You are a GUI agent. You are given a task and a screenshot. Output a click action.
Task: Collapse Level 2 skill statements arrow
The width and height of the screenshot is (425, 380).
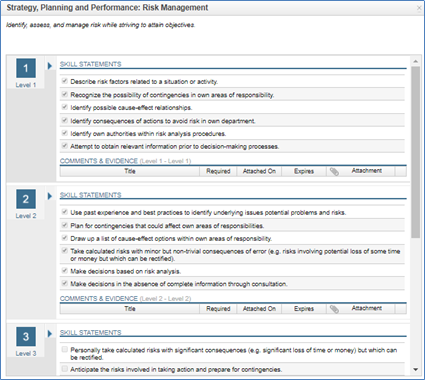(50, 196)
